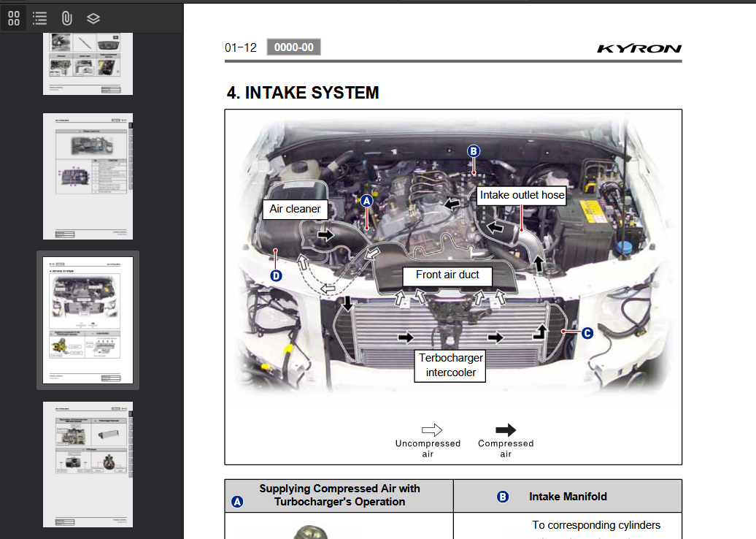Click the circled A marker in the engine diagram
The height and width of the screenshot is (539, 756).
pos(367,201)
